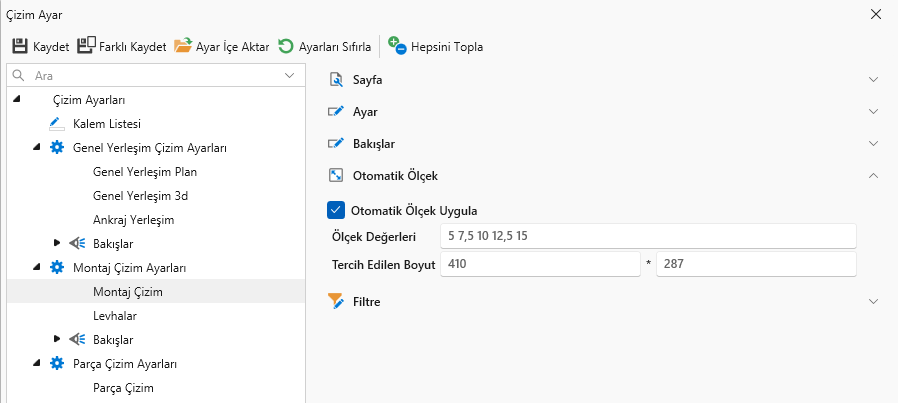
Task: Open Ankraj Yerleşim settings item
Action: click(x=133, y=220)
